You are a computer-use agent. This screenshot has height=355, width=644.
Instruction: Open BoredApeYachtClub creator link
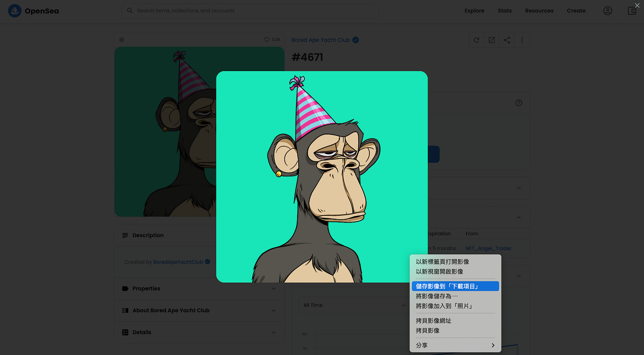click(178, 262)
